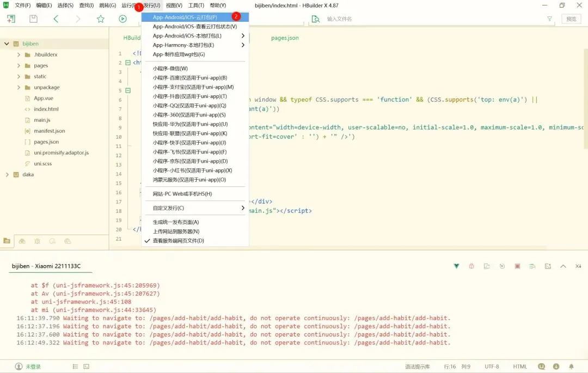Screen dimensions: 588x373
Task: Click the notification bell in status bar
Action: pyautogui.click(x=571, y=366)
